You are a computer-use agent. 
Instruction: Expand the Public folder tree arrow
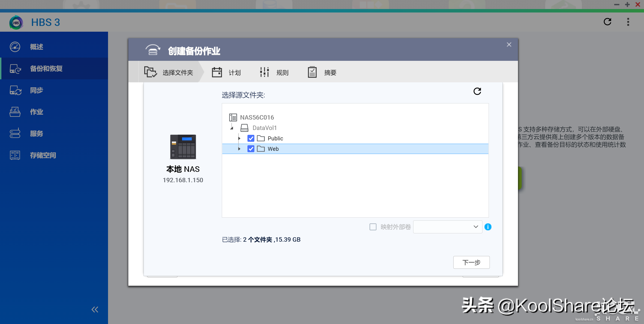[x=239, y=139]
